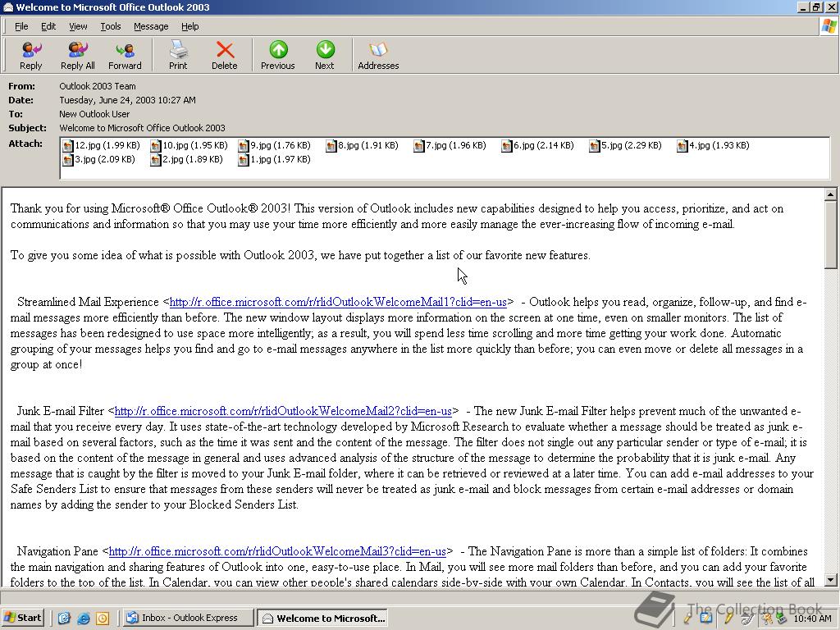Screen dimensions: 840x630
Task: Click the Reply All toolbar icon
Action: [x=78, y=56]
